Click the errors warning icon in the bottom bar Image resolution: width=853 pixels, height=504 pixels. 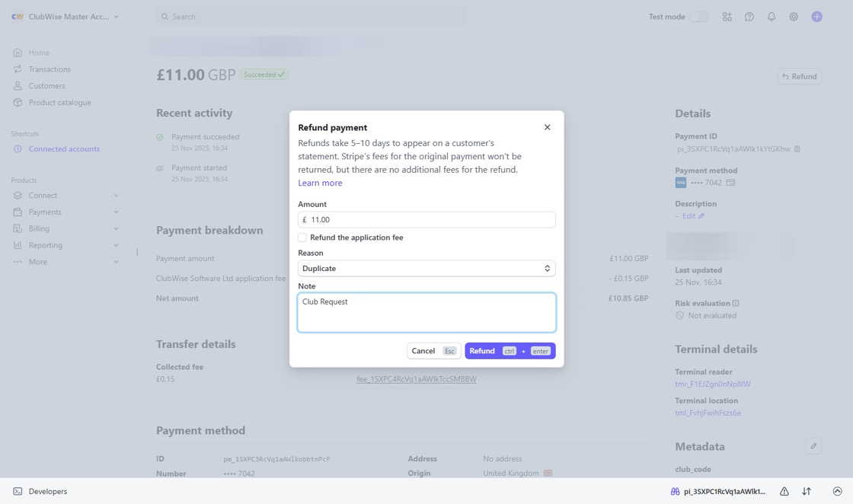click(x=783, y=491)
